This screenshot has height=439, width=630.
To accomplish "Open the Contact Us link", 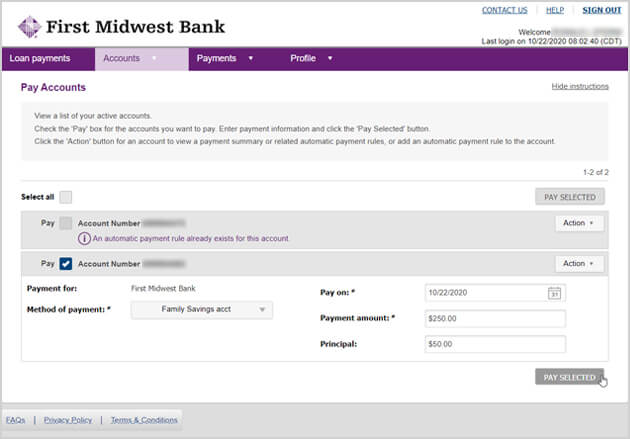I will click(504, 10).
